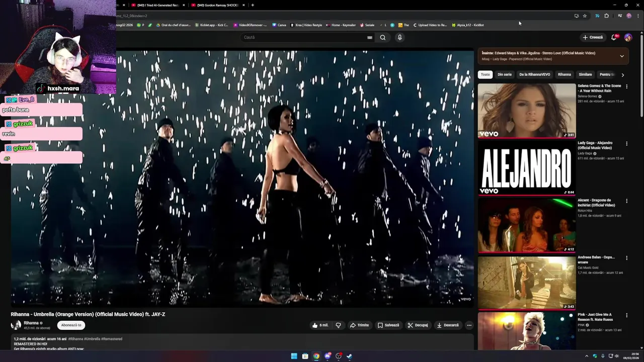Open options menu for Selena Gomez video

tap(626, 86)
